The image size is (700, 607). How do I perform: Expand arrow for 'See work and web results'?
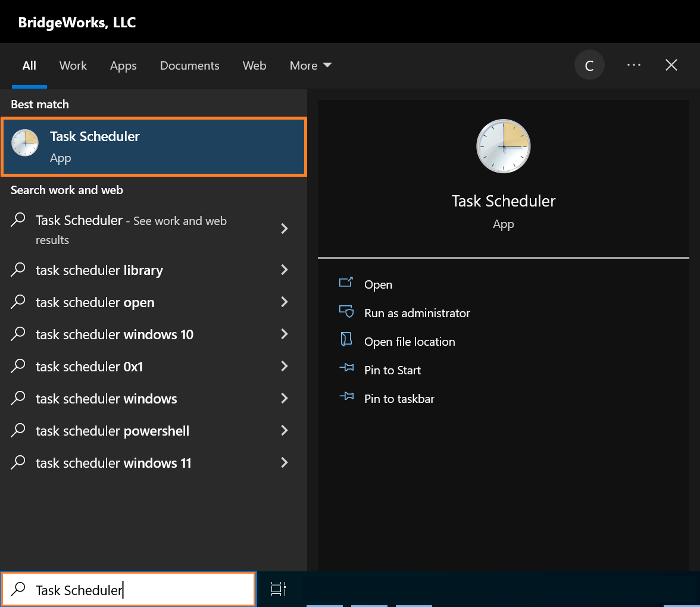285,229
